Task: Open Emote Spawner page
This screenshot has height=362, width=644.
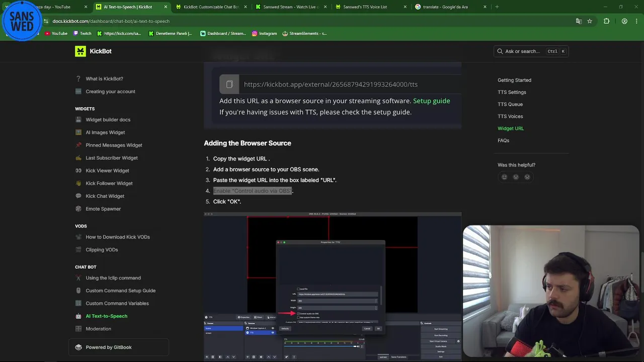Action: [x=103, y=209]
